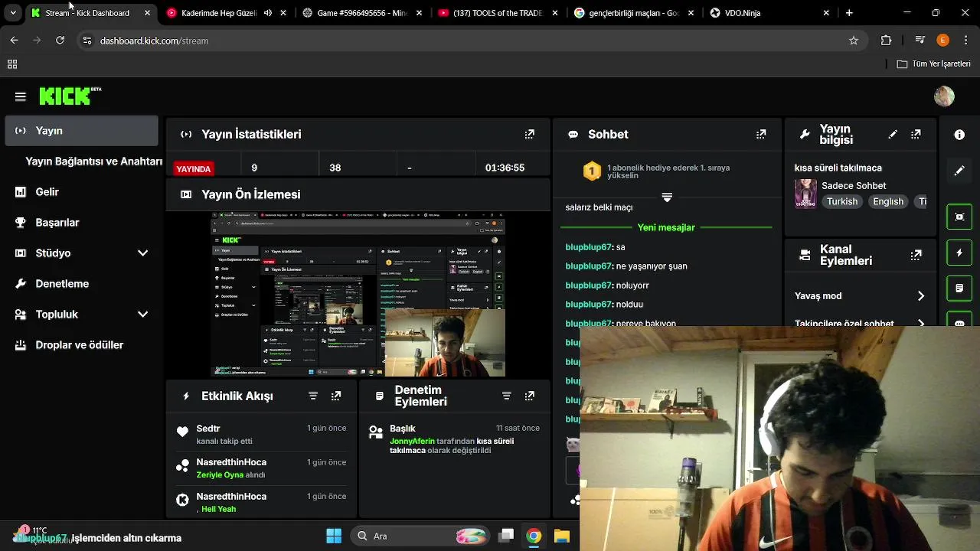Pop out the Yayın bilgisi panel
The width and height of the screenshot is (980, 551).
point(916,134)
